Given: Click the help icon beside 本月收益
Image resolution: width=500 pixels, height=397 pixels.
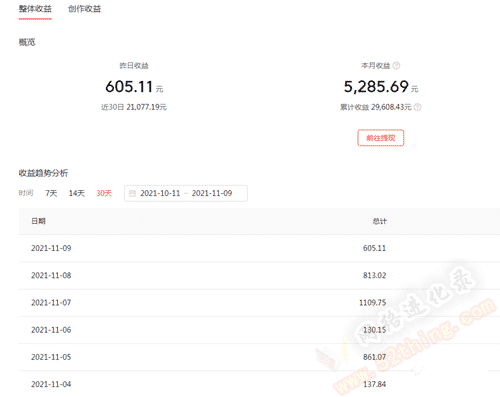Looking at the screenshot, I should click(396, 66).
